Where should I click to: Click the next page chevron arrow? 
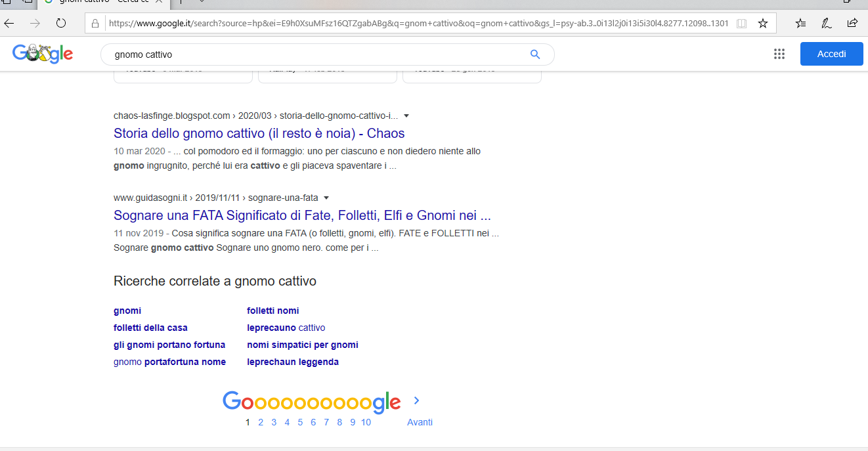(x=416, y=400)
